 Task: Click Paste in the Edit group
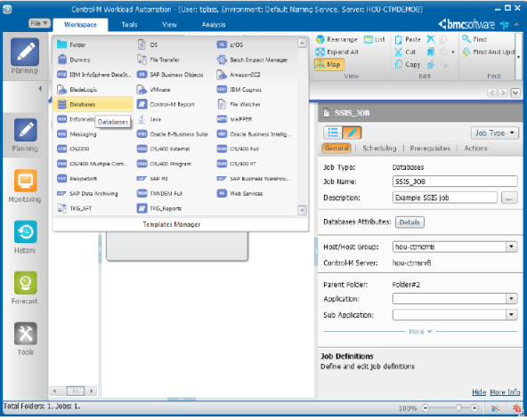[x=408, y=39]
